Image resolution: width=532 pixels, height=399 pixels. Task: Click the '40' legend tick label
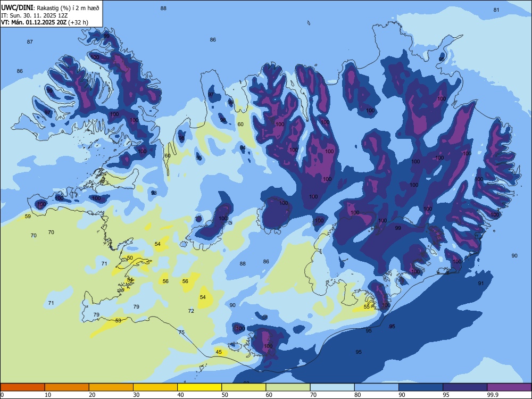180,395
